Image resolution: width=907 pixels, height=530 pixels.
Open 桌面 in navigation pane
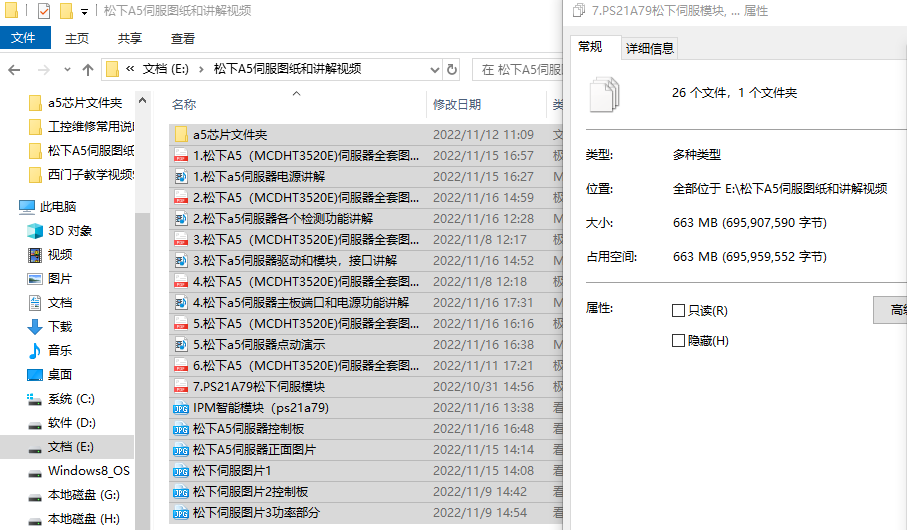pyautogui.click(x=60, y=375)
